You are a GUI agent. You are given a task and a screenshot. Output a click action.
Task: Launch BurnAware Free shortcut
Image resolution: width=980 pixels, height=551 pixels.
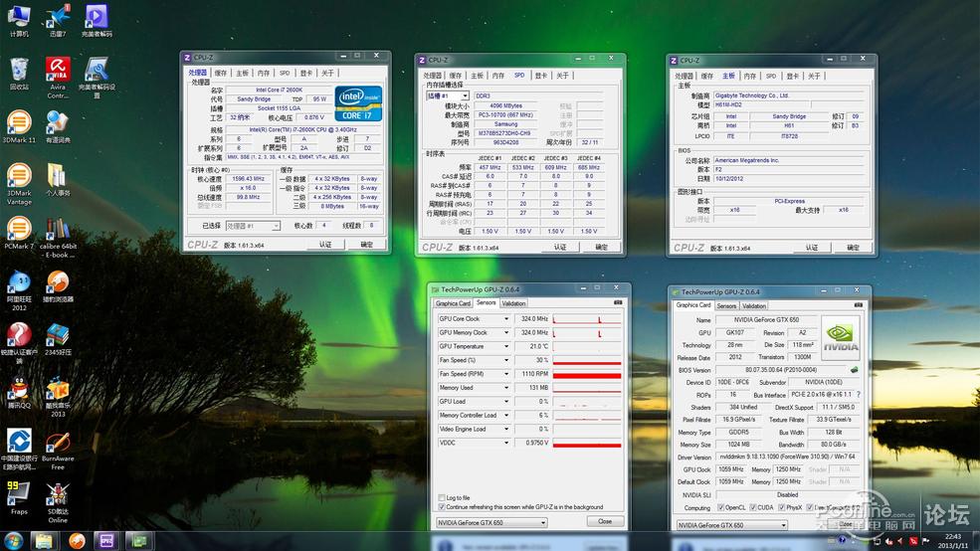point(58,450)
